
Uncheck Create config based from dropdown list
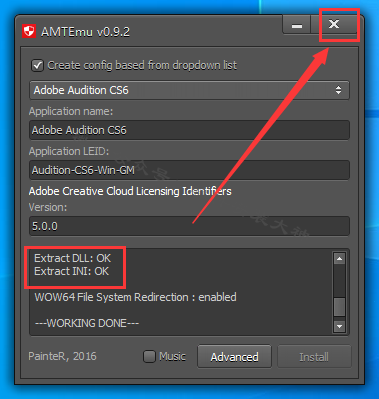pyautogui.click(x=37, y=65)
